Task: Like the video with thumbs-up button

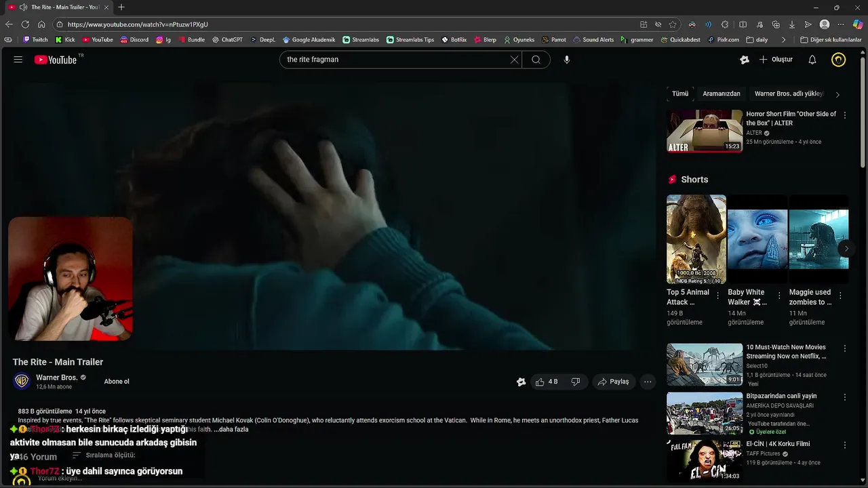Action: pos(547,382)
